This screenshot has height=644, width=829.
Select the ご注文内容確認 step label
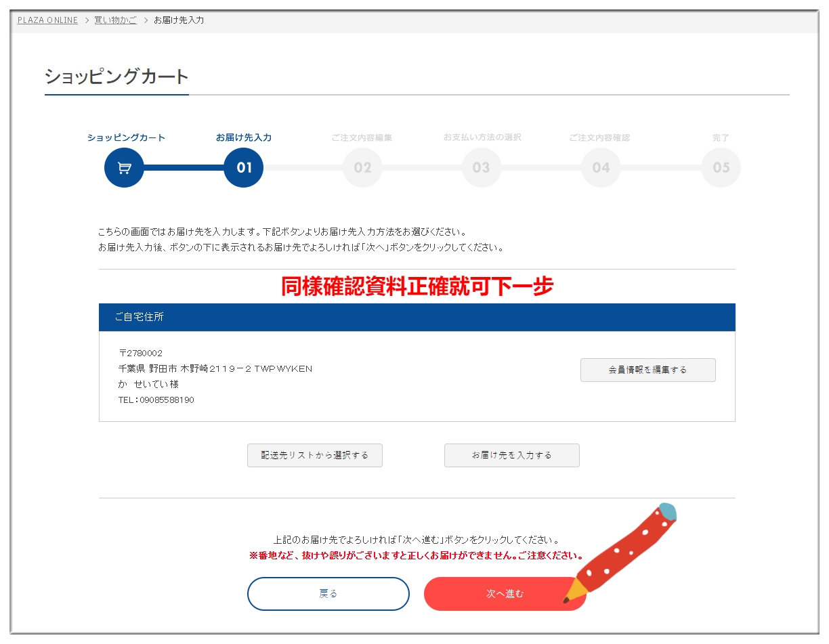tap(599, 137)
